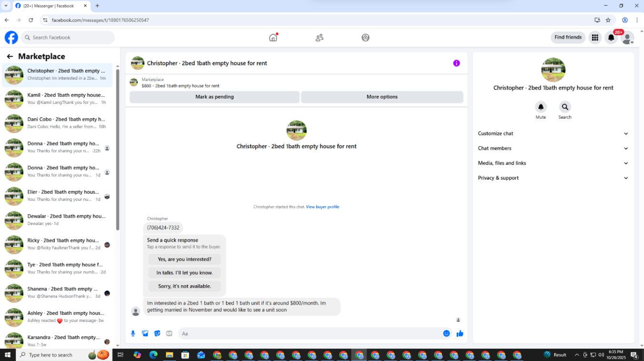644x361 pixels.
Task: Send quick response 'In talks. I'll let you know.'
Action: (x=184, y=273)
